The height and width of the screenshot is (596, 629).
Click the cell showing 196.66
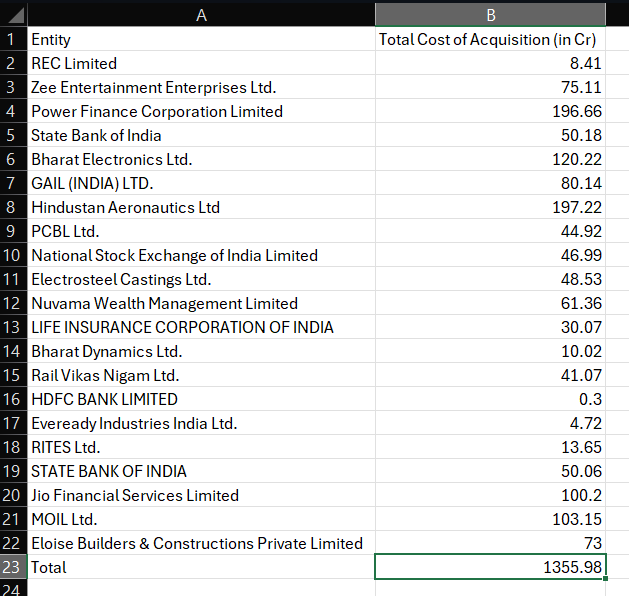pos(490,111)
